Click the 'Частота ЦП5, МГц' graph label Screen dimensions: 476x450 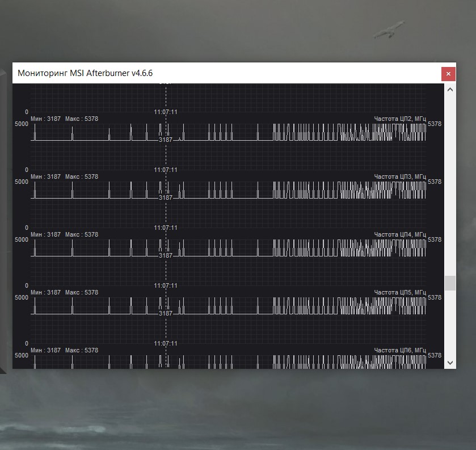pyautogui.click(x=400, y=292)
